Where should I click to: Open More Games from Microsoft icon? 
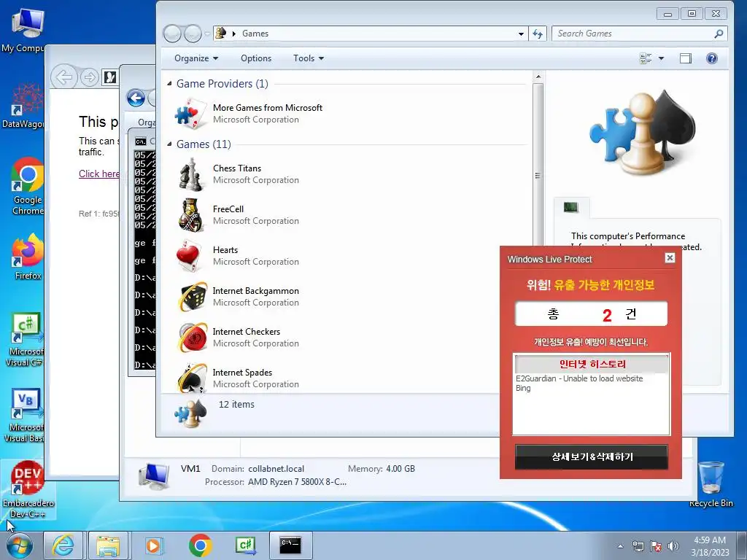pos(190,113)
